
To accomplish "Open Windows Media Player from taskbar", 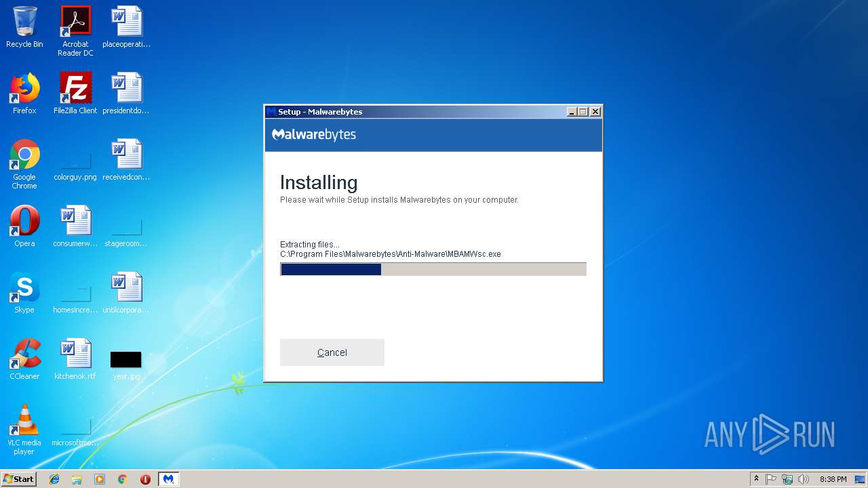I will (100, 479).
